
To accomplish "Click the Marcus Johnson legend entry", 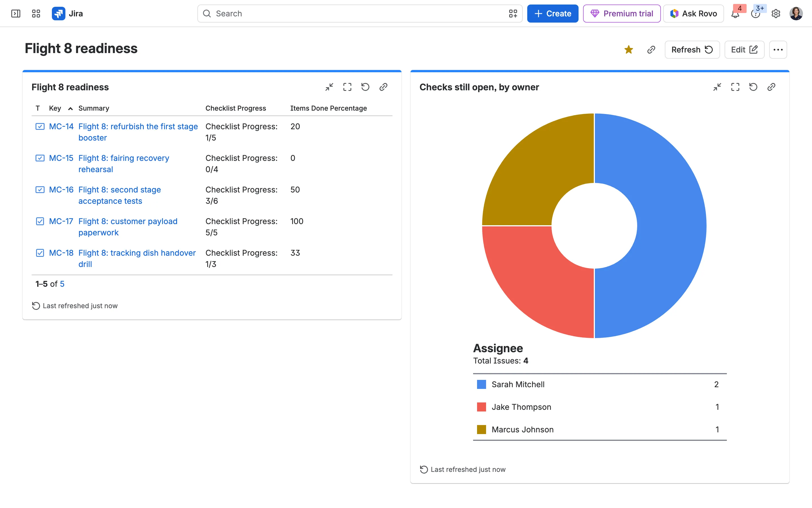I will [522, 429].
